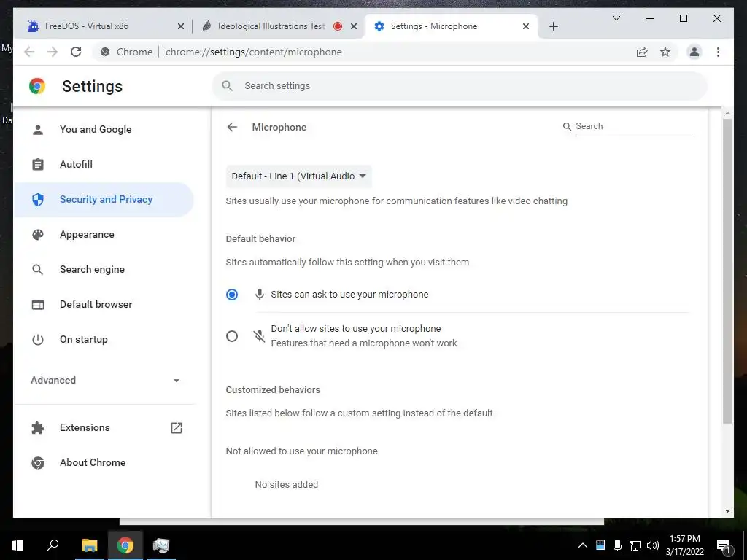Viewport: 747px width, 560px height.
Task: Open Windows taskbar search
Action: tap(53, 545)
